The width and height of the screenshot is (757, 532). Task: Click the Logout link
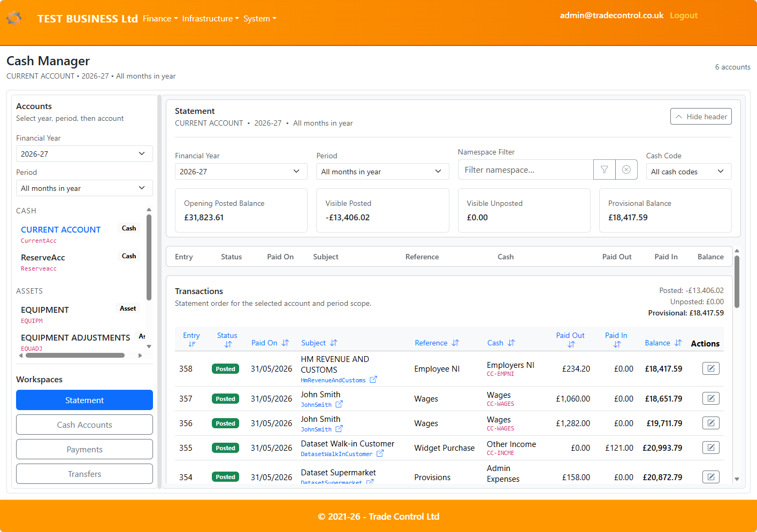(684, 16)
